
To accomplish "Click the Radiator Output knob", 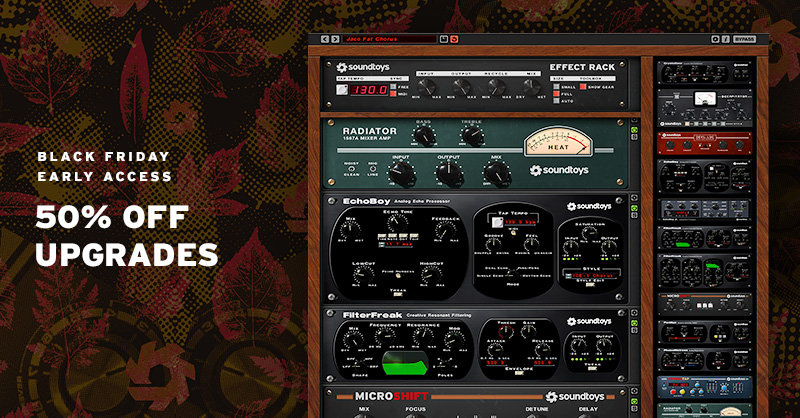I will pos(449,174).
